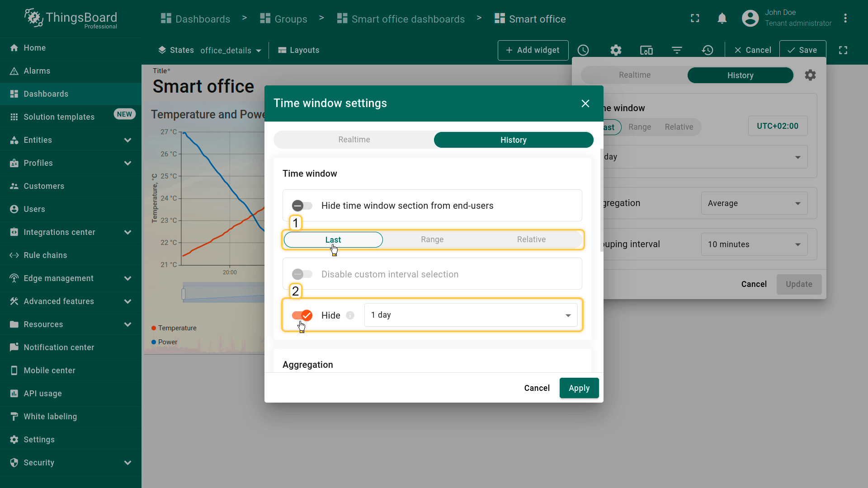Toggle Disable custom interval selection switch

pyautogui.click(x=302, y=274)
